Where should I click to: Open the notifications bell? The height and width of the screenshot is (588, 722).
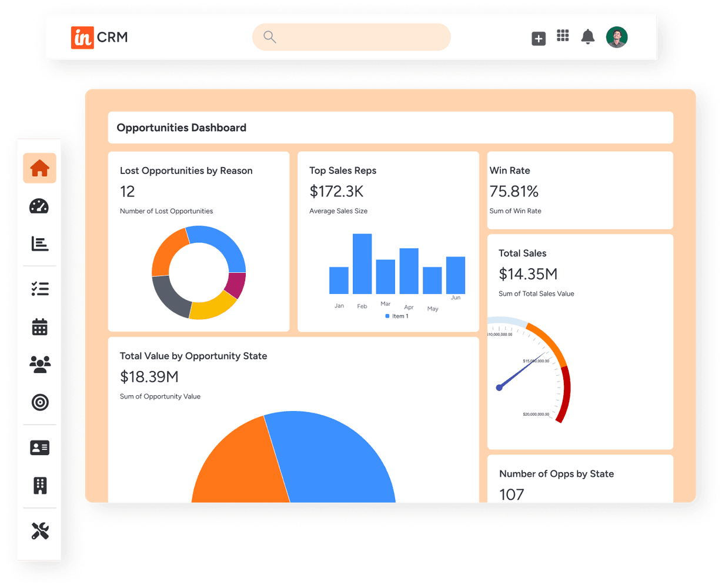click(x=588, y=36)
